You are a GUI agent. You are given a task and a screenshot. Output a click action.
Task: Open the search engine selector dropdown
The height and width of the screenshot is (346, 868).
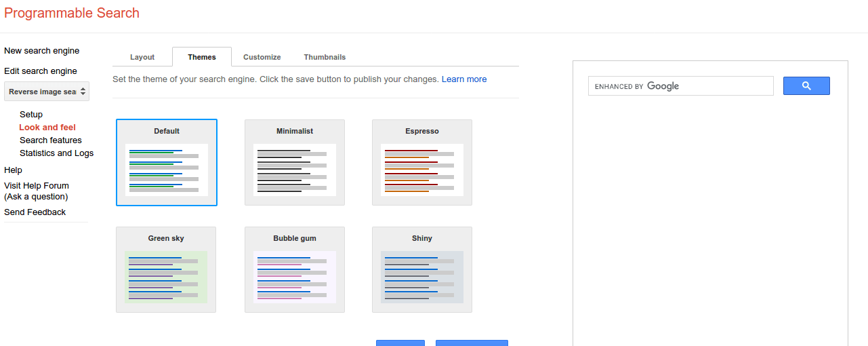tap(47, 92)
